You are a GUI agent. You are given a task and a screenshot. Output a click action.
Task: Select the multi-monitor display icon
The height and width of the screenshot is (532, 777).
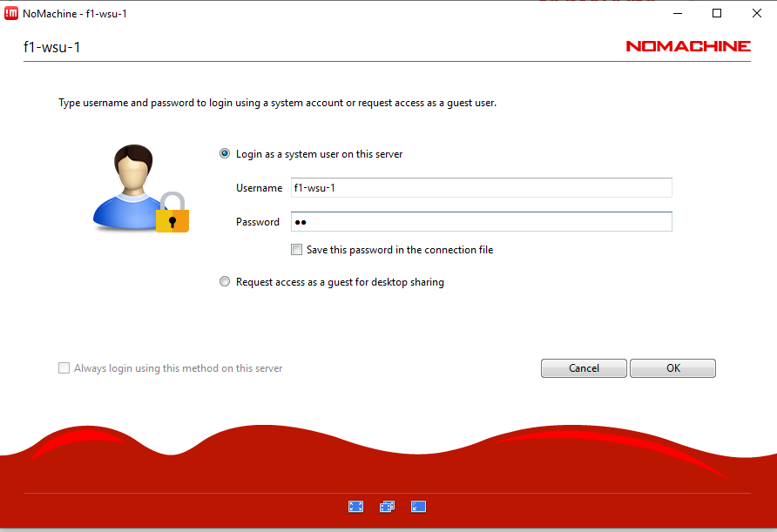[x=387, y=506]
